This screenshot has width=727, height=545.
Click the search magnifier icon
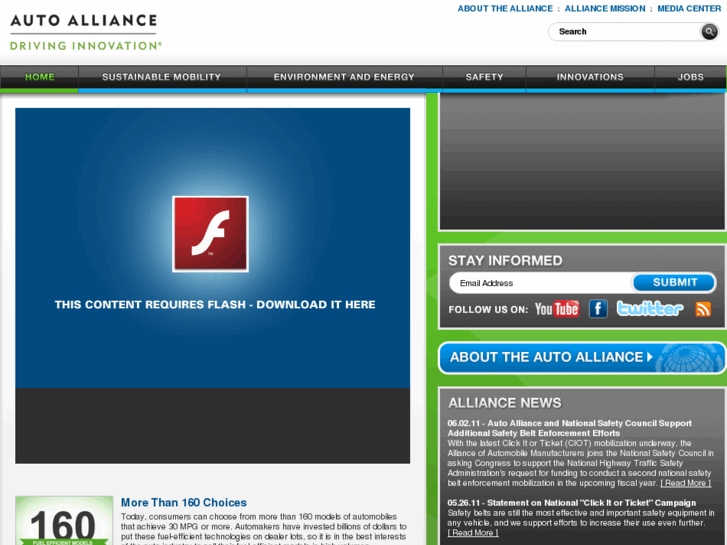[709, 32]
